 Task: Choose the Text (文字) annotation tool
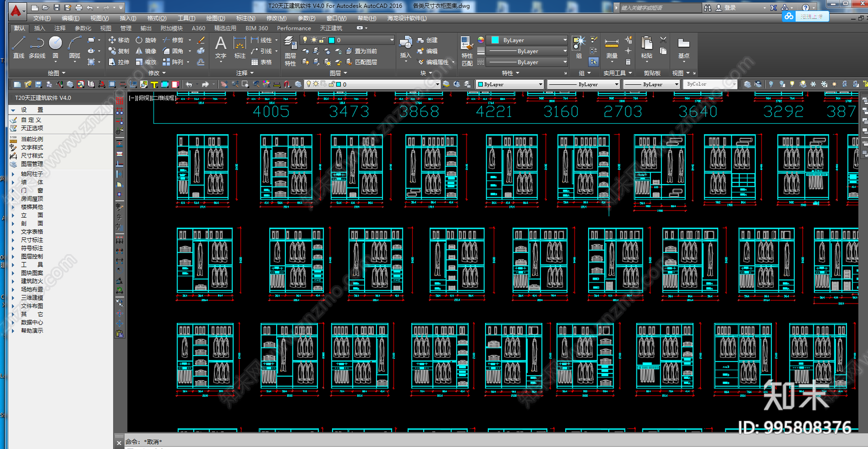coord(221,47)
